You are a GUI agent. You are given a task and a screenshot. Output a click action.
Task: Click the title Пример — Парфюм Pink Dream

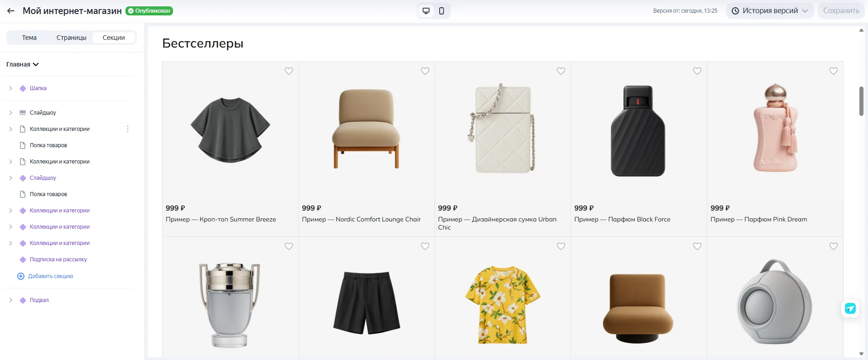click(759, 220)
